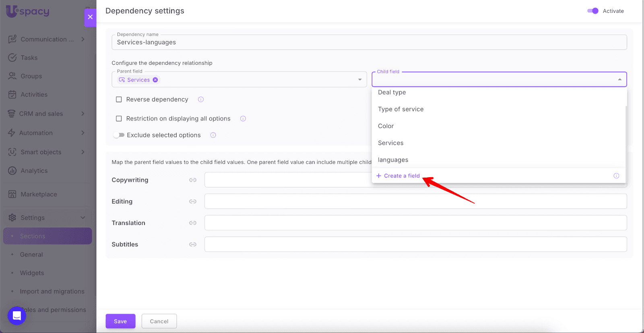
Task: Select 'Type of service' option
Action: click(400, 109)
